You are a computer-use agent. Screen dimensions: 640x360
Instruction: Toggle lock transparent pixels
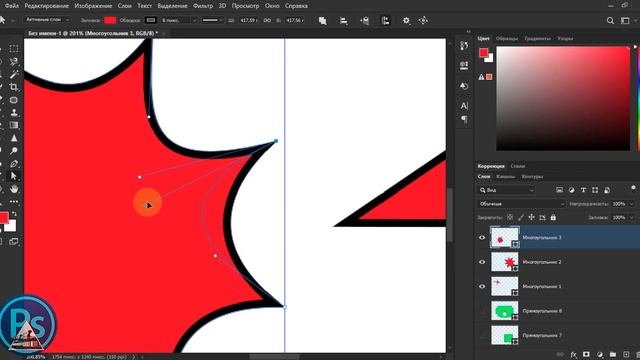510,218
